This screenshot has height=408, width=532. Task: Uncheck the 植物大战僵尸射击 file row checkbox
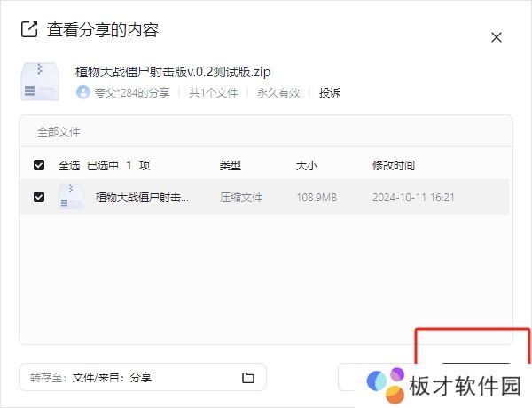coord(39,197)
